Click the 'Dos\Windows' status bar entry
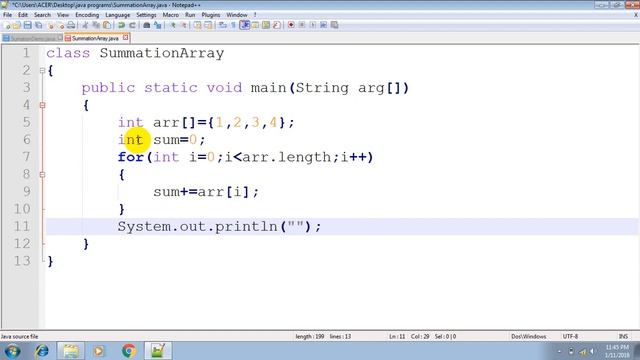This screenshot has width=640, height=360. (x=529, y=337)
